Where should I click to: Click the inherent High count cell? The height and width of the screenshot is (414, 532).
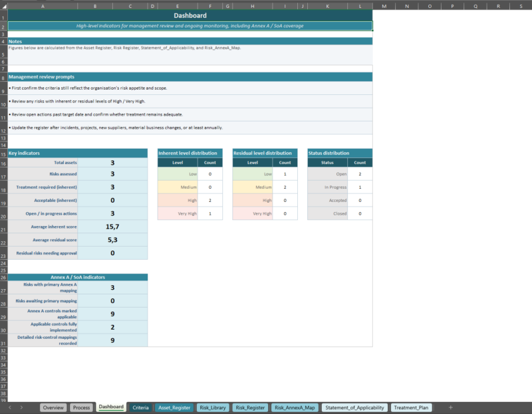point(210,201)
